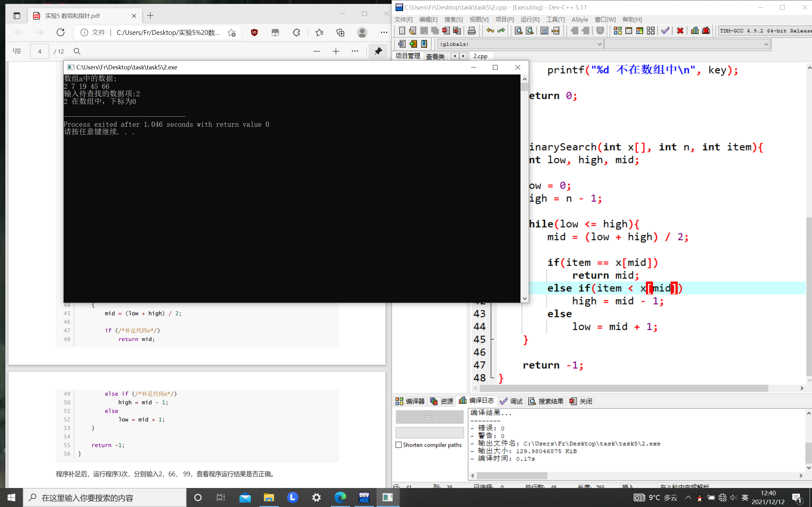Switch to the 查看类 tab
812x507 pixels.
(x=435, y=56)
